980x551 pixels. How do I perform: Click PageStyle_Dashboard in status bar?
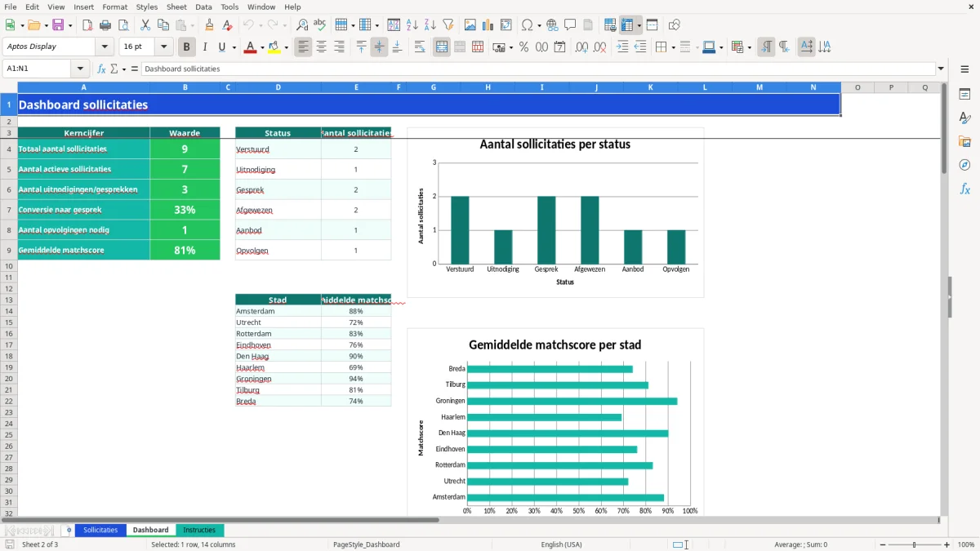[x=367, y=544]
